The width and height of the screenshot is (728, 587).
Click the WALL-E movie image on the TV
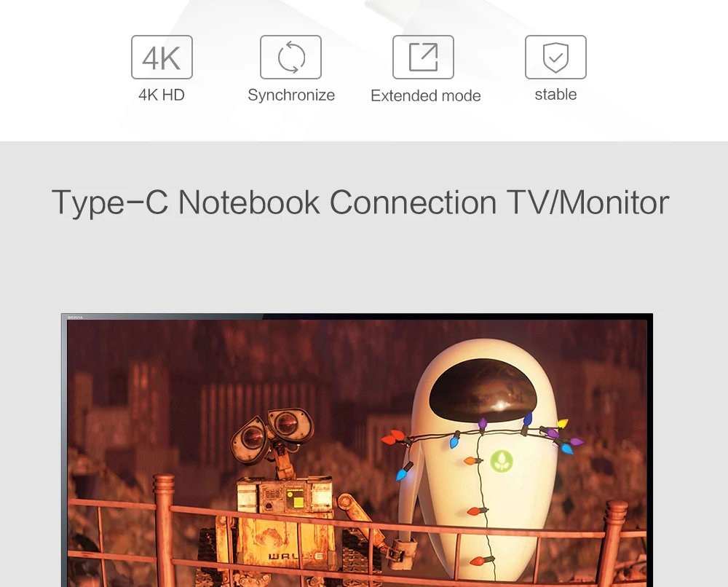(357, 453)
